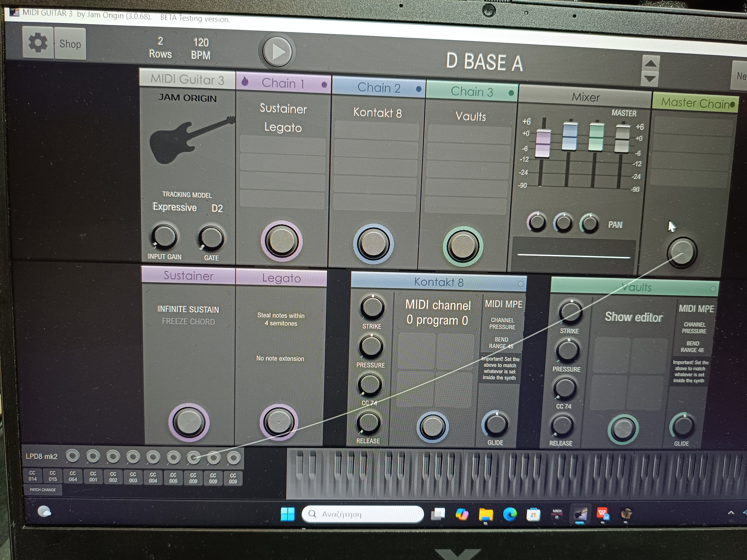Click Master Chain footswitch knob
This screenshot has height=560, width=747.
point(682,252)
